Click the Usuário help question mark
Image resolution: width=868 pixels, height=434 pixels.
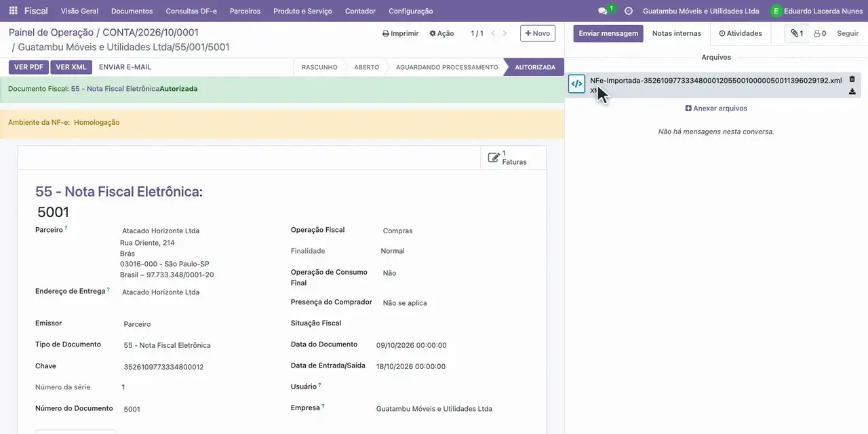tap(319, 385)
